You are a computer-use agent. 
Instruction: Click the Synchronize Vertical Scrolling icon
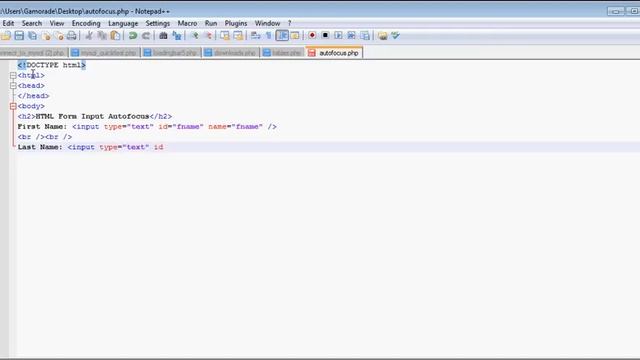(x=224, y=36)
